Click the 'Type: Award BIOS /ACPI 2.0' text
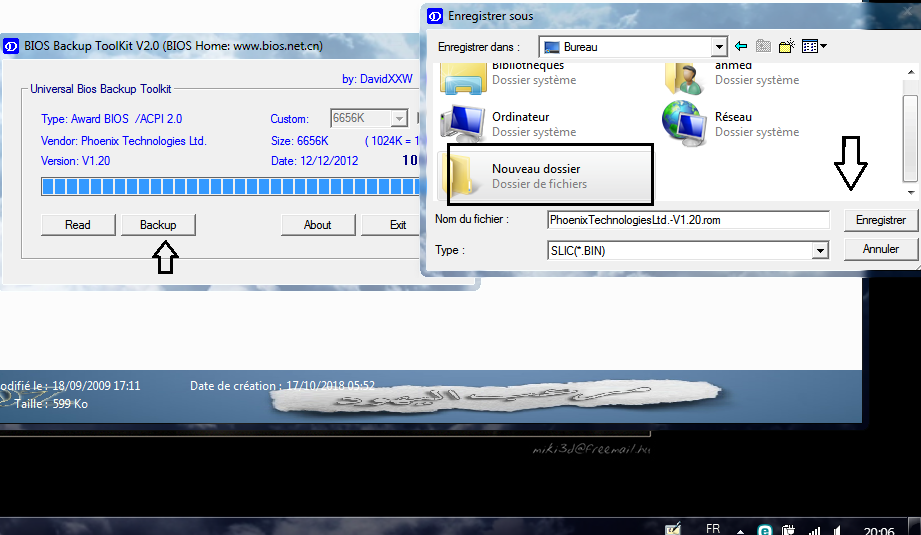Screen dimensions: 921x535 112,119
